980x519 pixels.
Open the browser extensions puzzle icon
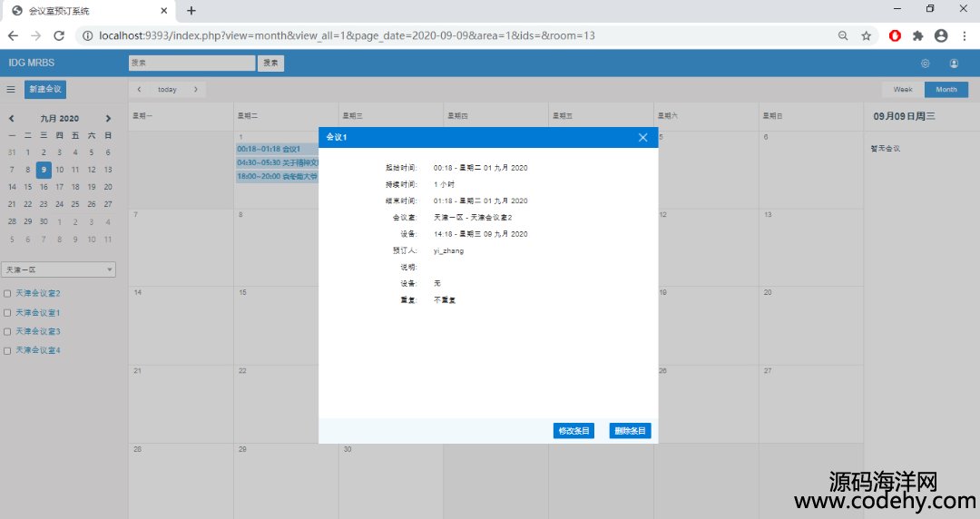coord(917,35)
